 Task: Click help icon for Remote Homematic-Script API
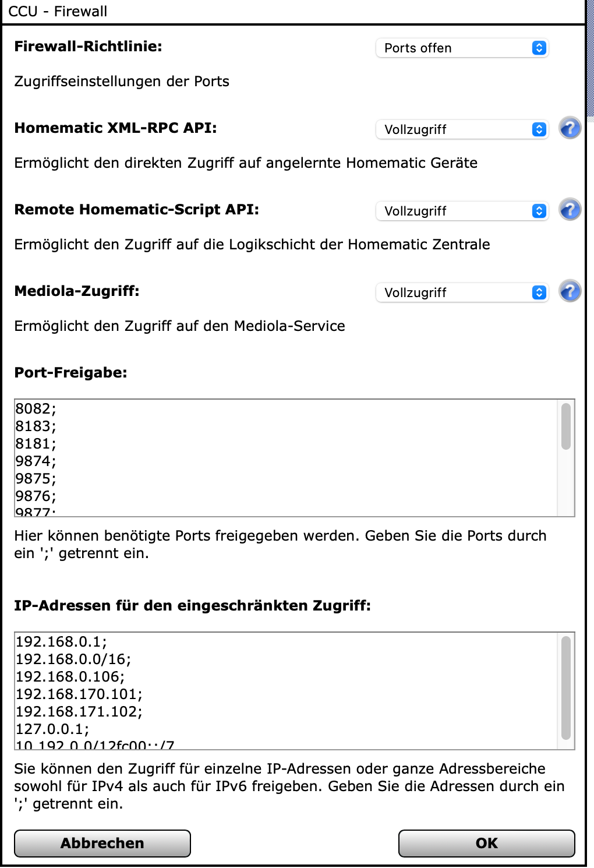point(570,210)
